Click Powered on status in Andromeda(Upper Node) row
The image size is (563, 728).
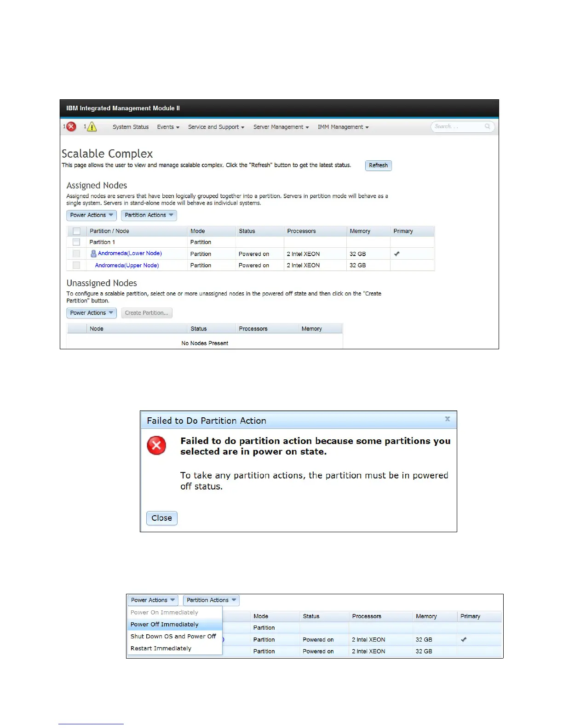(254, 265)
